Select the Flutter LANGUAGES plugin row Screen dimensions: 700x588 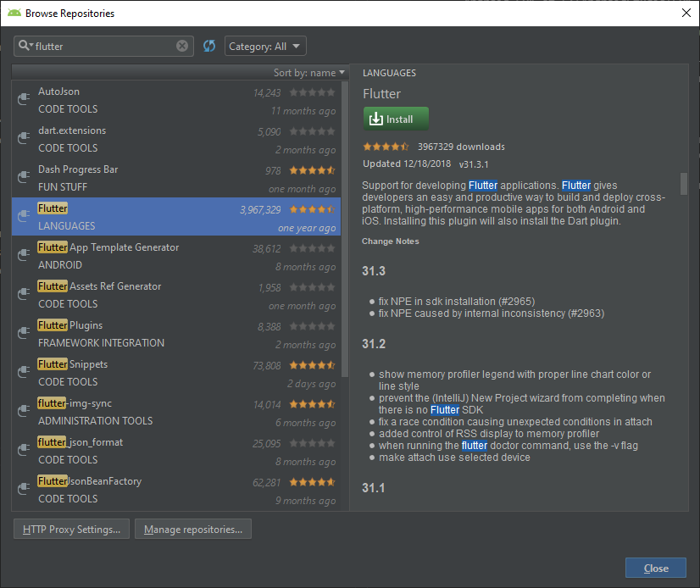click(176, 217)
